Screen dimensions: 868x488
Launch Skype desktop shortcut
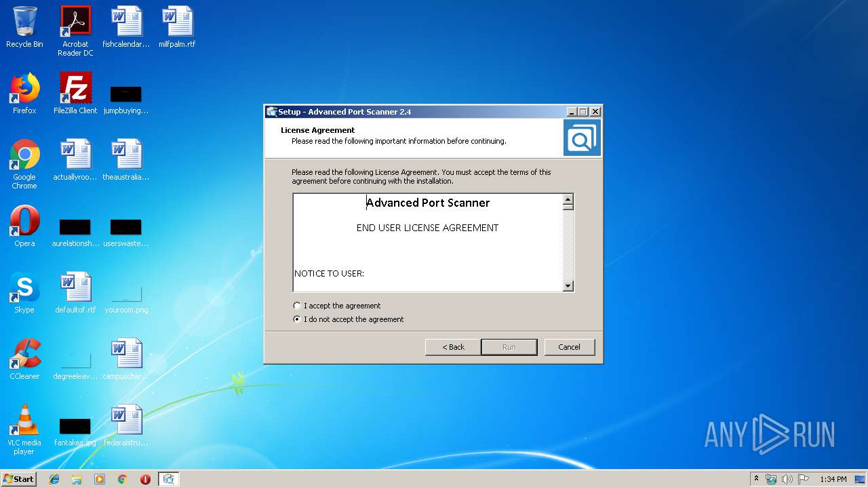pos(24,293)
